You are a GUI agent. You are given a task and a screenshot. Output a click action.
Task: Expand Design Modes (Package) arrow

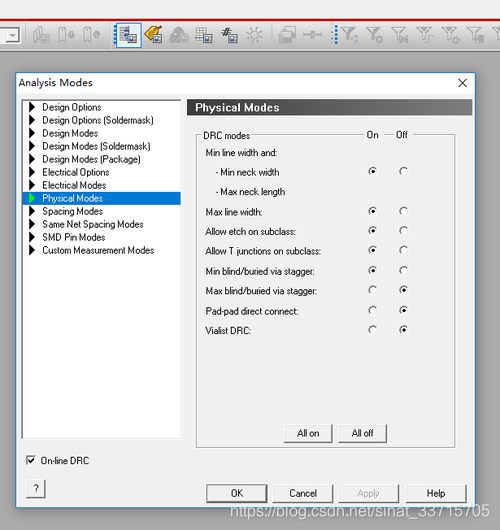32,159
